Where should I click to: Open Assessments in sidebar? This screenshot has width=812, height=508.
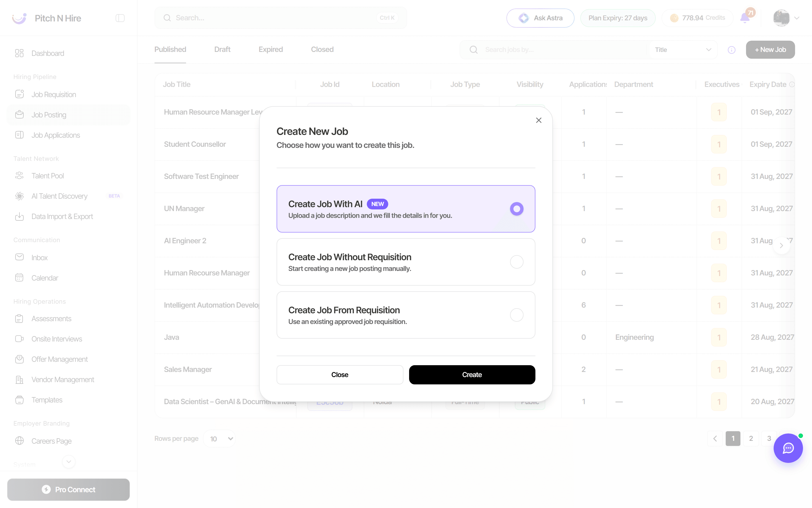(x=69, y=319)
